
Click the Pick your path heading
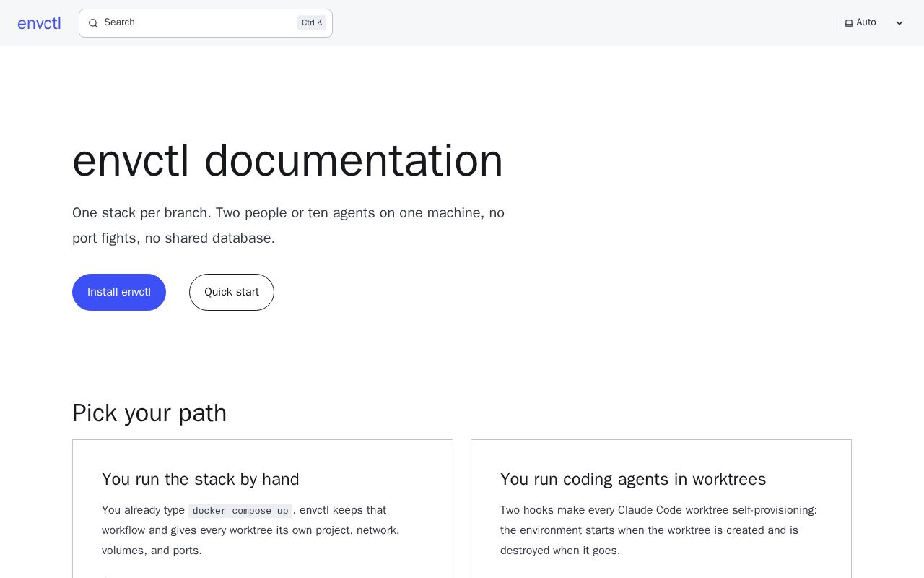(x=149, y=413)
